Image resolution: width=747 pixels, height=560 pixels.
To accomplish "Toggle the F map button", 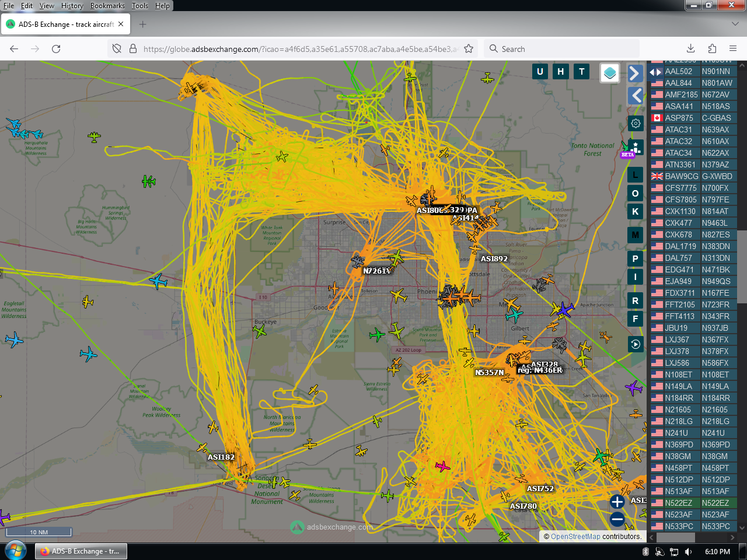I will (x=636, y=318).
